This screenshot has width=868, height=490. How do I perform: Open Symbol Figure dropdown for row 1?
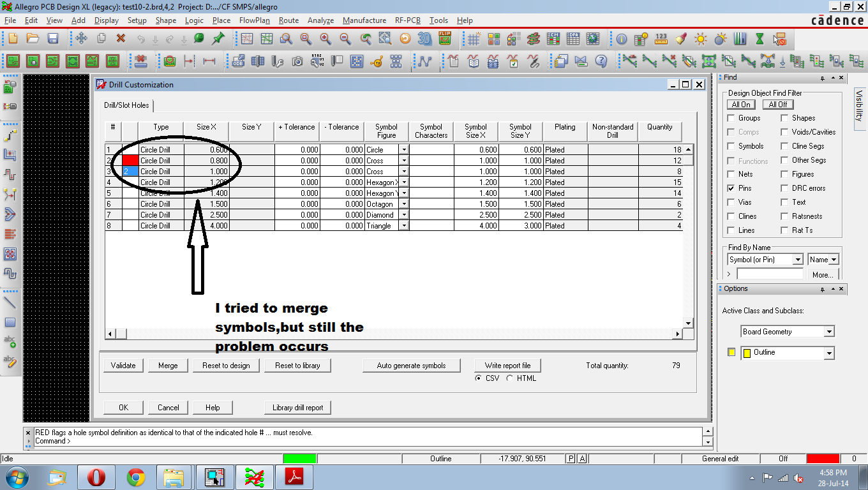(x=403, y=150)
